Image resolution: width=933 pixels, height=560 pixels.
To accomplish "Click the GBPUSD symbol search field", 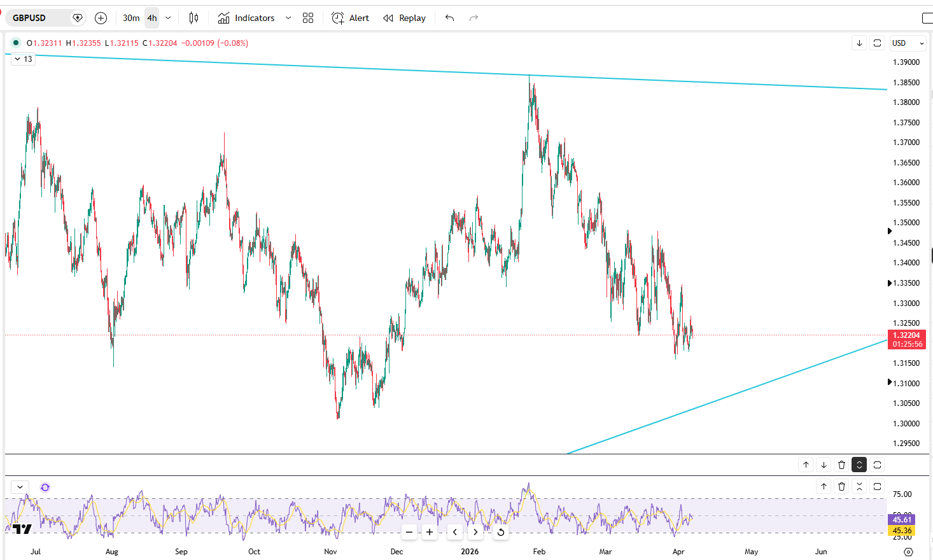I will coord(38,18).
